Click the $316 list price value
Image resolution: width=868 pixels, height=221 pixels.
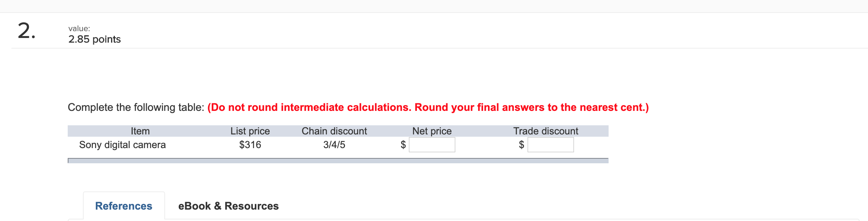[250, 145]
